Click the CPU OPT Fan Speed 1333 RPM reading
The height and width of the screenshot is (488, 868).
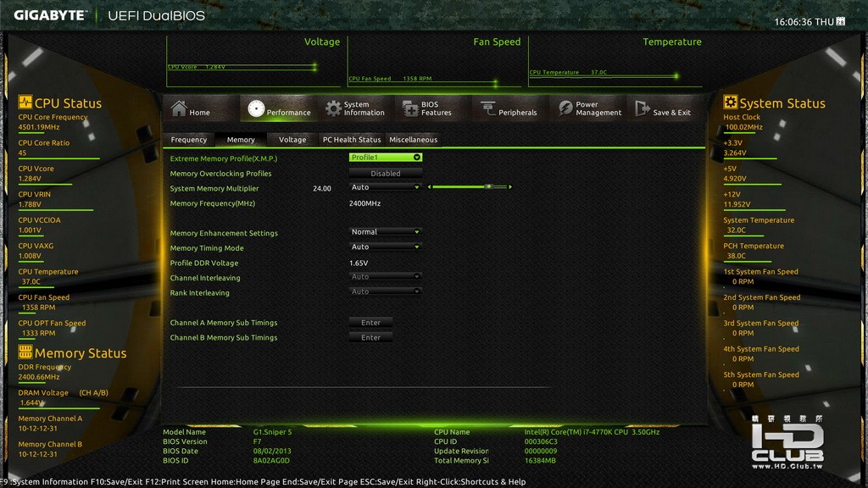tap(39, 333)
